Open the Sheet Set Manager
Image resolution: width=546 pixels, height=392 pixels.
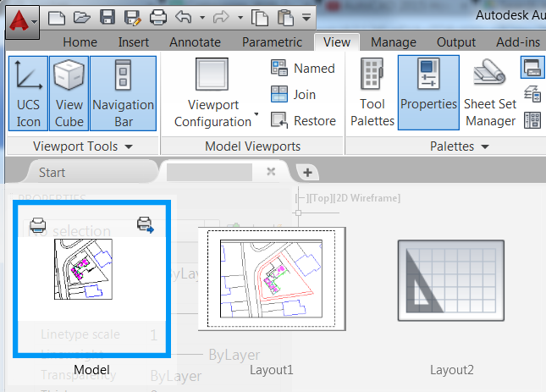[490, 92]
